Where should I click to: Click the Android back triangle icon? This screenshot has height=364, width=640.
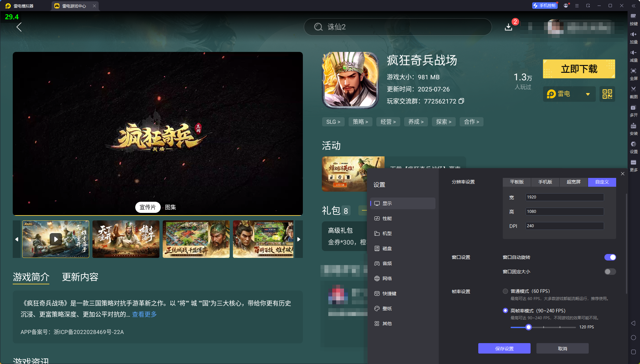coord(633,323)
